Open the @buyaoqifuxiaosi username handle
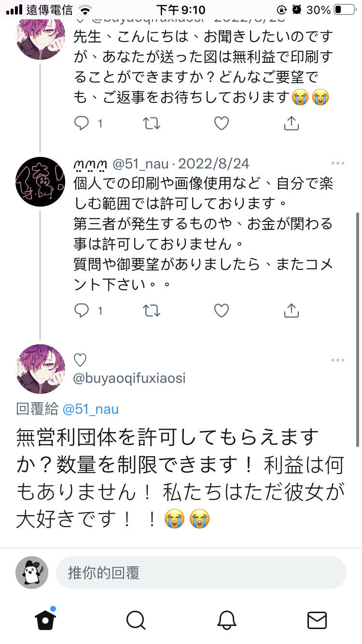The height and width of the screenshot is (644, 362). coord(129,378)
